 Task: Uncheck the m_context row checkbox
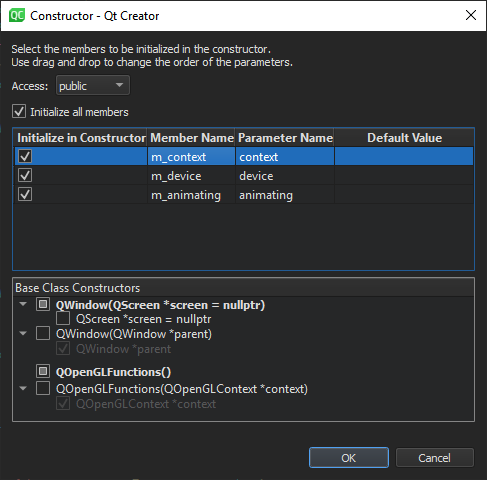25,156
